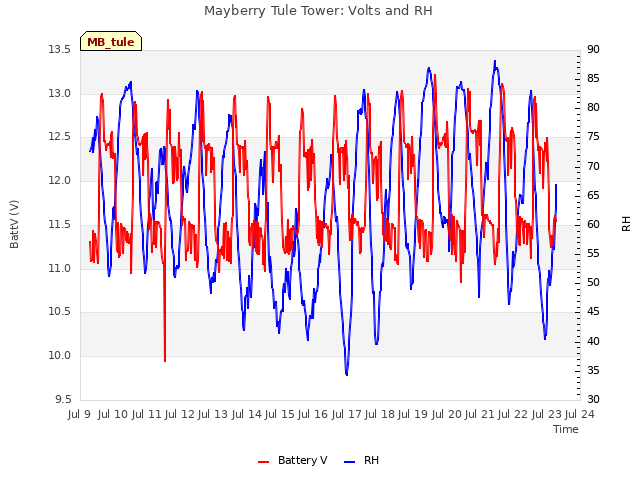
Task: Click the Jul 18 date tick label
Action: point(380,414)
